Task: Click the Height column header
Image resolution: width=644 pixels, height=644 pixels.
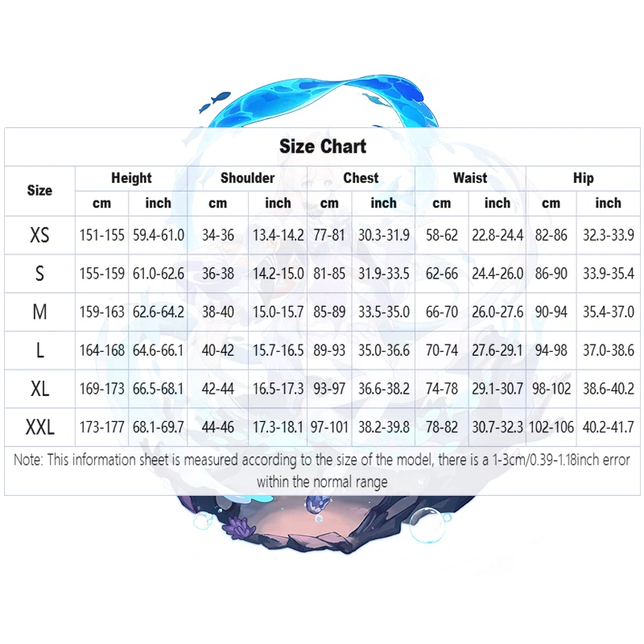Action: [x=131, y=178]
